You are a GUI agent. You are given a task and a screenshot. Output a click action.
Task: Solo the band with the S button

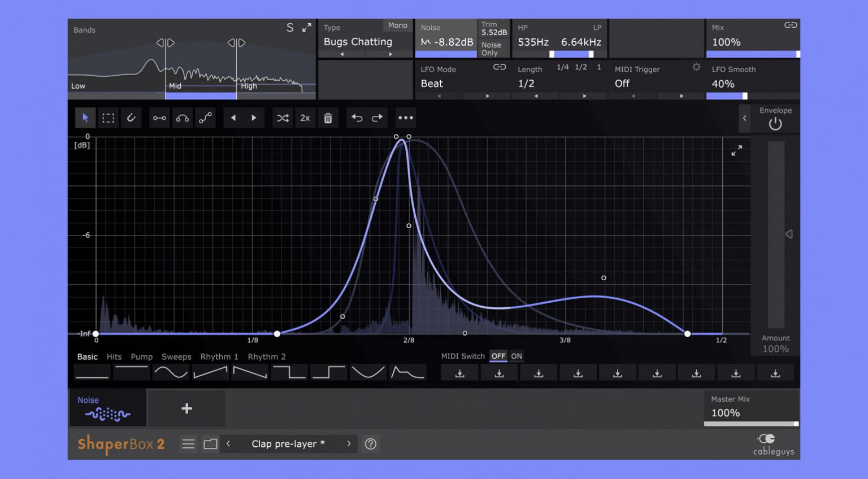[290, 27]
